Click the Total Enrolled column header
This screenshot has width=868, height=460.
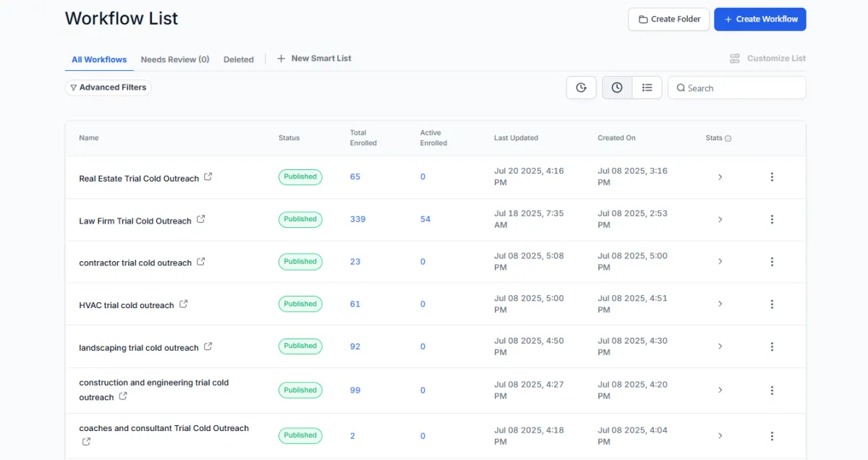[x=363, y=138]
